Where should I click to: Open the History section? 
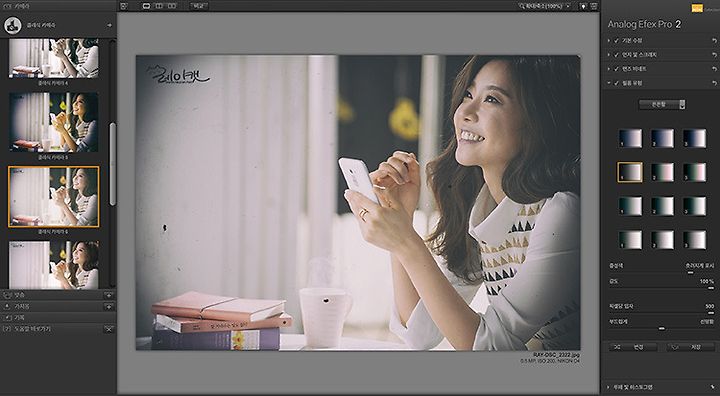58,317
